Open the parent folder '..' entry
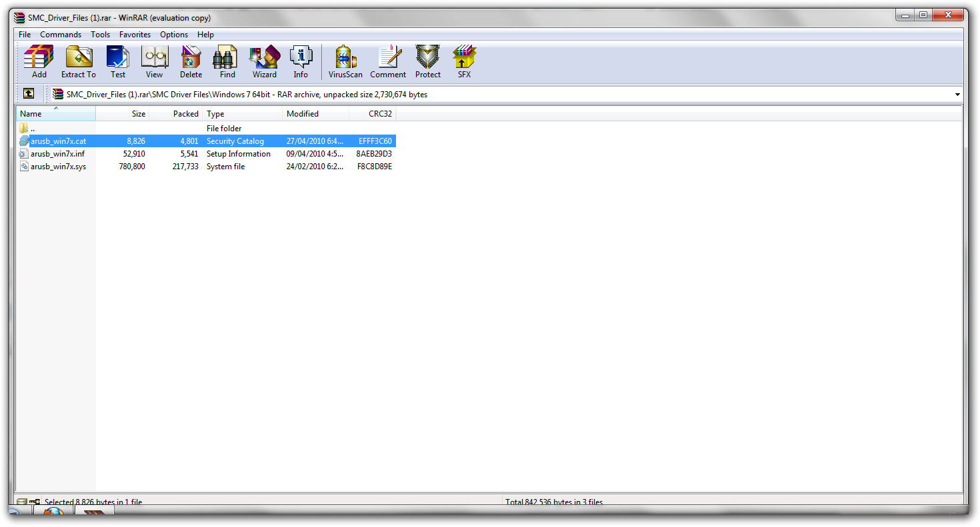980x527 pixels. pyautogui.click(x=32, y=128)
